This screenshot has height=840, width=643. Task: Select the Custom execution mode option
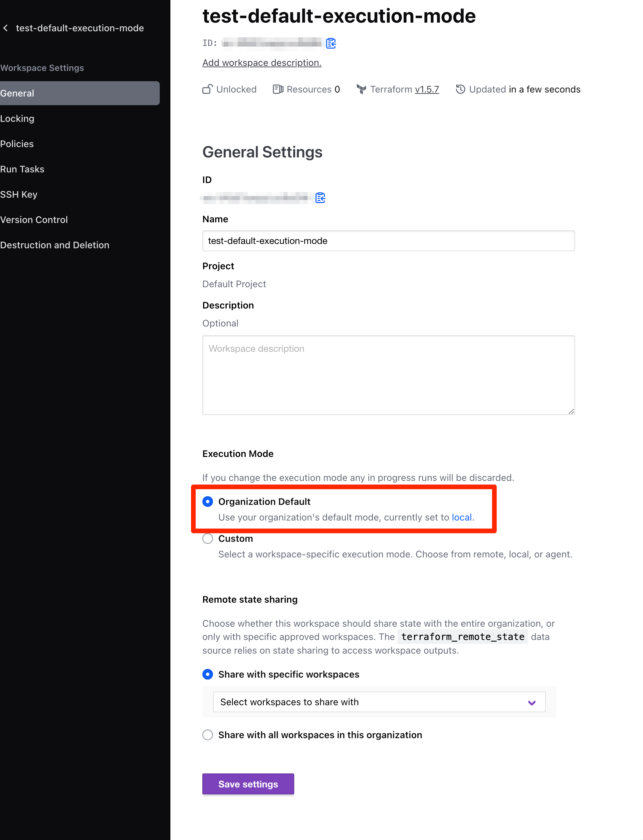click(x=207, y=538)
